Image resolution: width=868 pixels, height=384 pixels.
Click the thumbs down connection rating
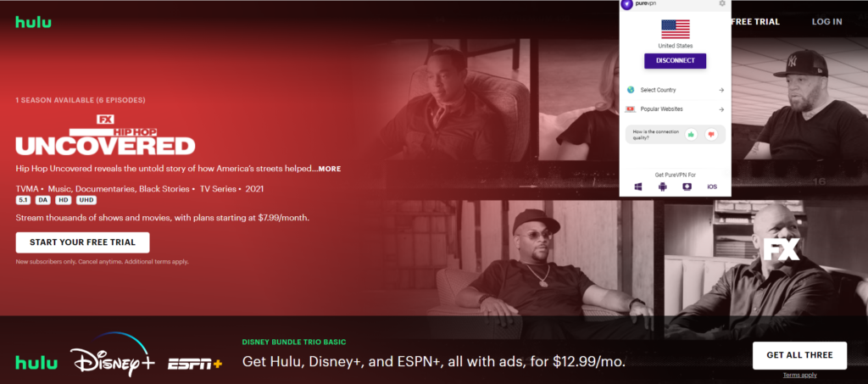click(711, 134)
